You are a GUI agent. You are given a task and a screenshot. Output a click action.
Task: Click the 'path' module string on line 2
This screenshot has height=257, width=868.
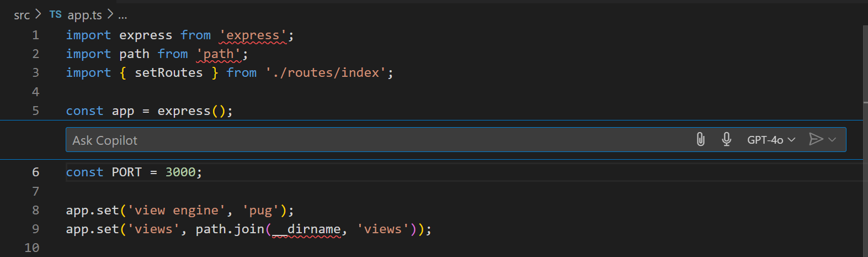point(219,54)
